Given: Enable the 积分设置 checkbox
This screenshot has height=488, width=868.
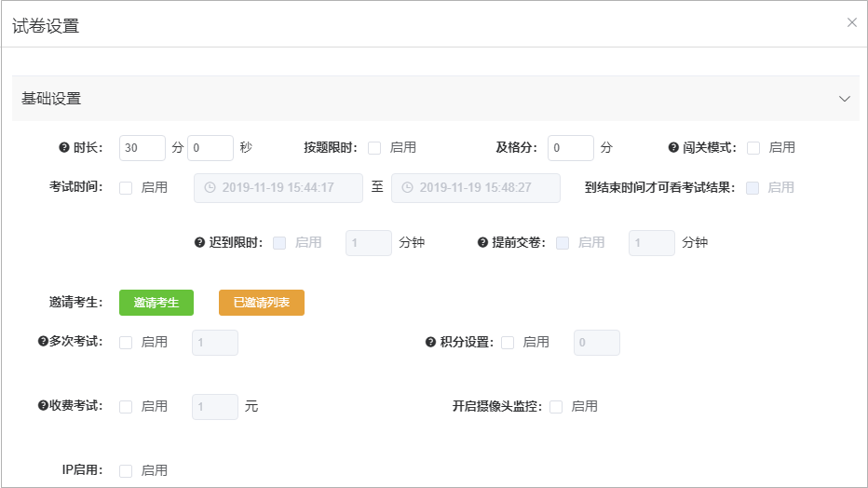Looking at the screenshot, I should click(508, 343).
